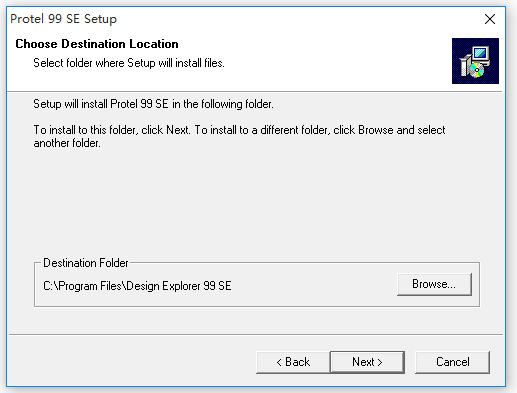The image size is (517, 393).
Task: Click the Choose Destination Location heading
Action: [97, 44]
